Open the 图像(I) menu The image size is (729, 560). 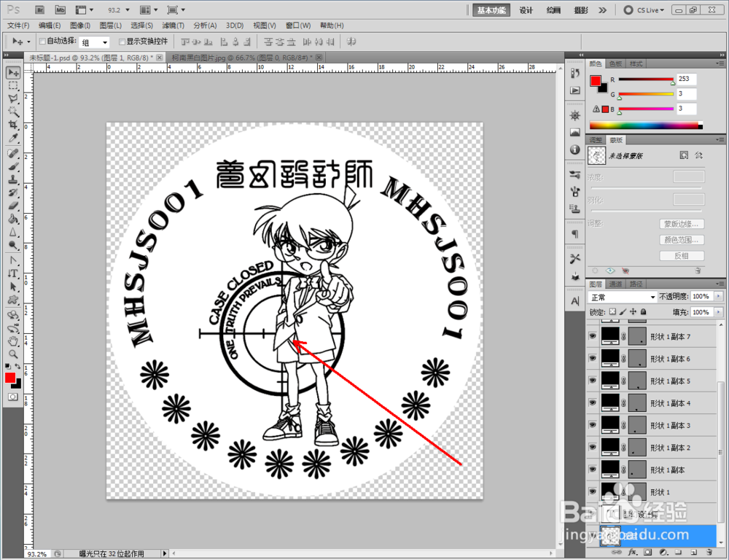pyautogui.click(x=80, y=26)
